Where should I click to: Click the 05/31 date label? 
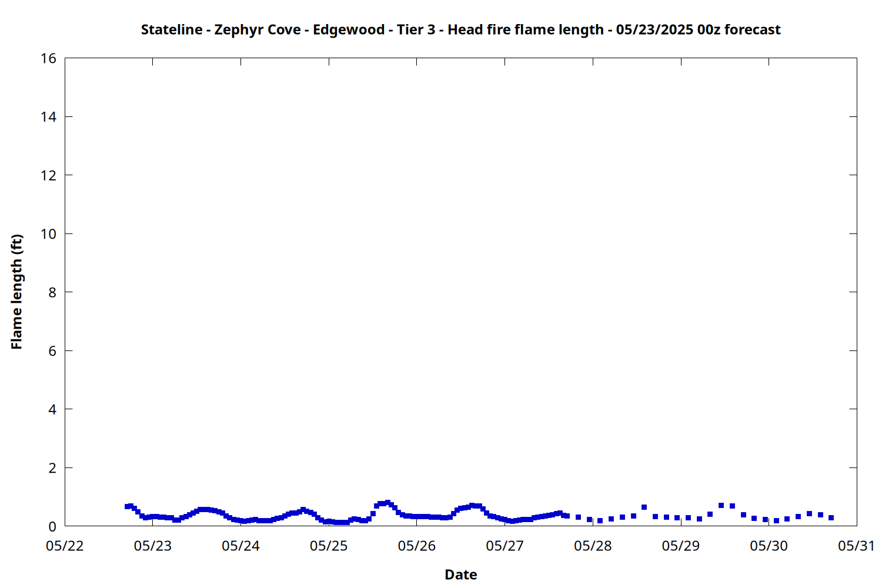857,546
